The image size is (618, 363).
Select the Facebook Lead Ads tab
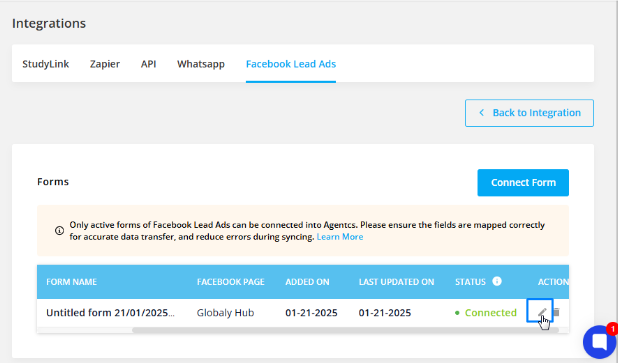[x=291, y=64]
